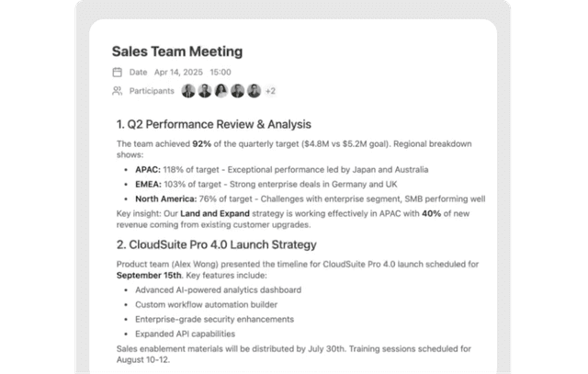Click the participants people icon

[118, 91]
